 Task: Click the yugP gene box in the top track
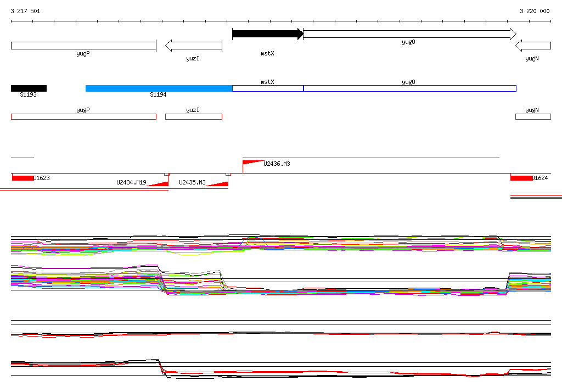coord(83,46)
